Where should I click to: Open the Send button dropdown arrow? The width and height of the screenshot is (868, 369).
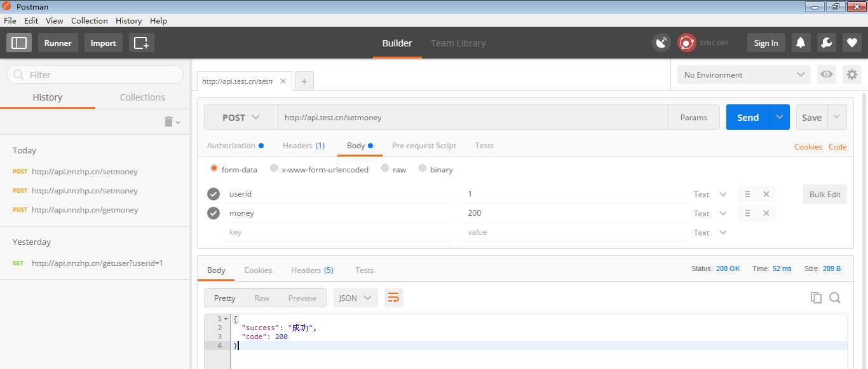(780, 118)
